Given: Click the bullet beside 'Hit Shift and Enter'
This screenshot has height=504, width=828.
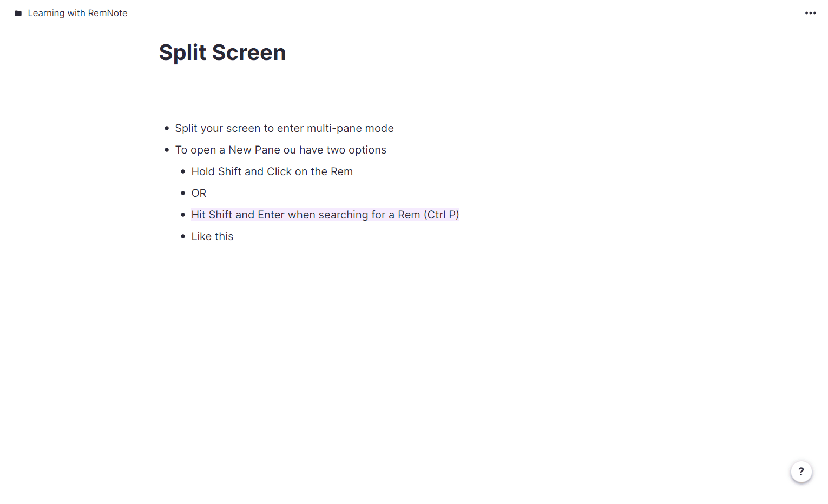Looking at the screenshot, I should coord(183,215).
